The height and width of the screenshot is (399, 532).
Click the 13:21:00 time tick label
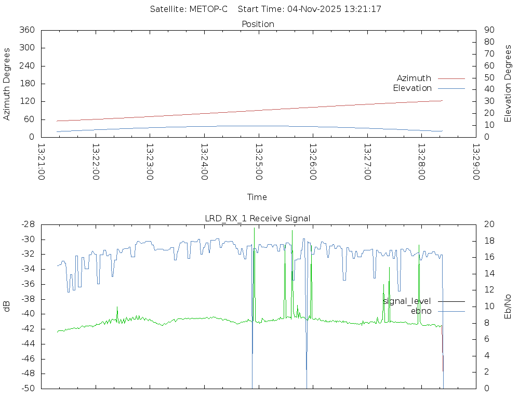click(x=42, y=162)
